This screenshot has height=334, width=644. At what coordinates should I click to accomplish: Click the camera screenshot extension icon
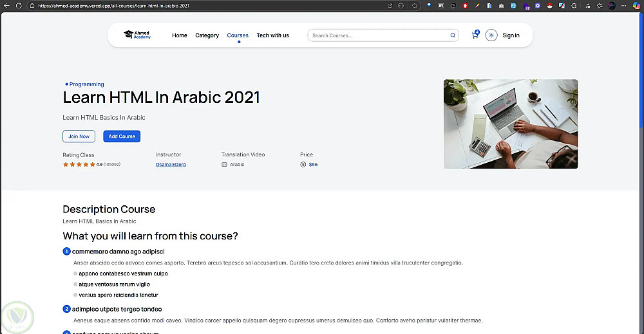[502, 6]
